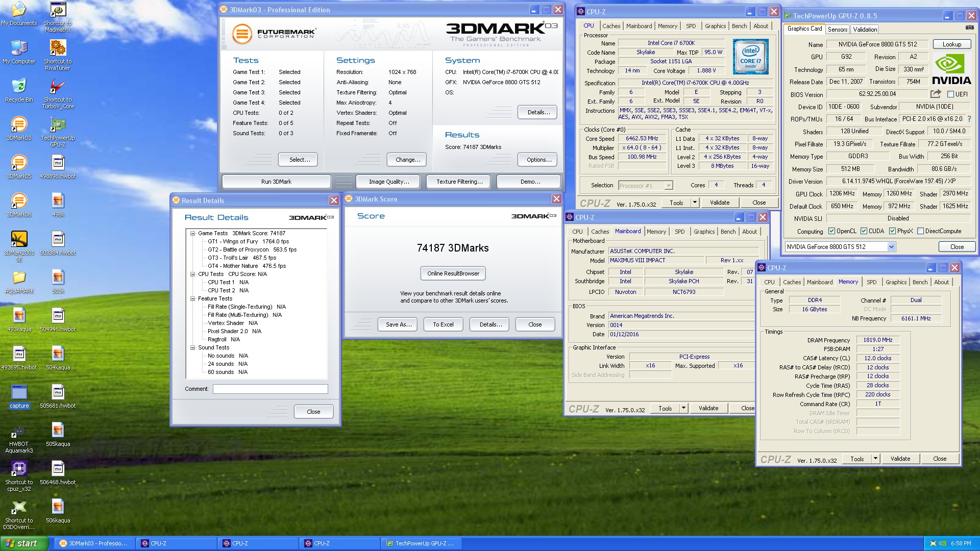Toggle PhysX checkbox in GPU-Z
Image resolution: width=980 pixels, height=551 pixels.
(x=892, y=231)
